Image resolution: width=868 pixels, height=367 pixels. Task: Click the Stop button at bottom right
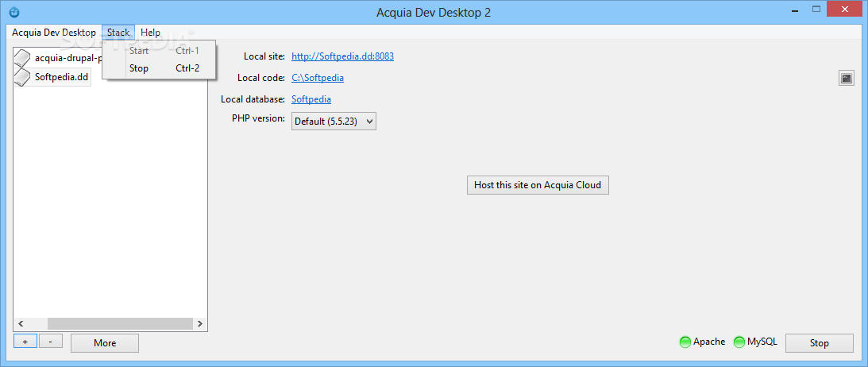click(820, 342)
